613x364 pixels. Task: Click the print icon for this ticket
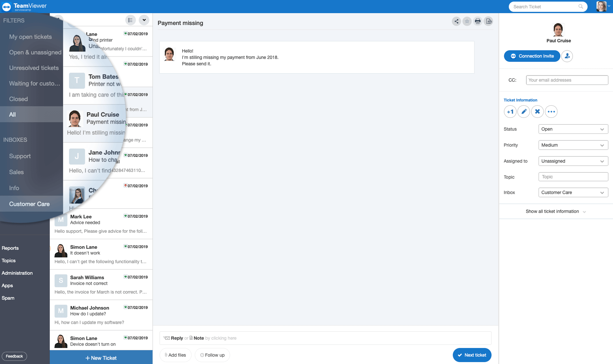pyautogui.click(x=477, y=21)
